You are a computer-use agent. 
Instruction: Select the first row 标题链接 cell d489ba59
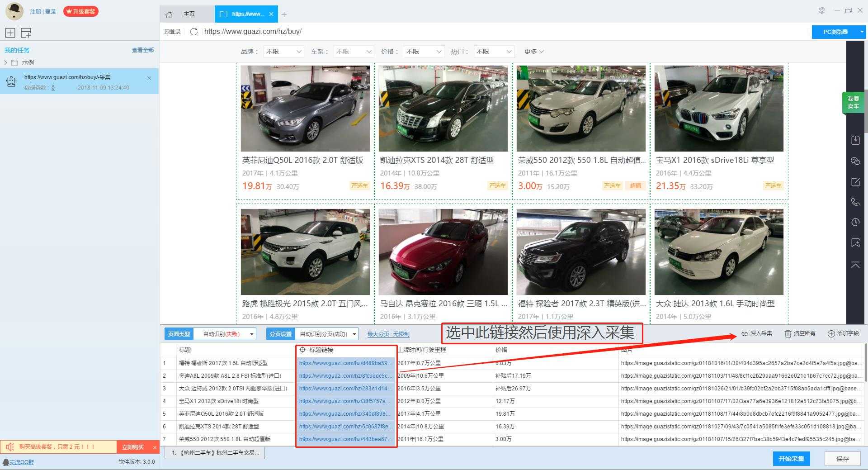click(346, 363)
